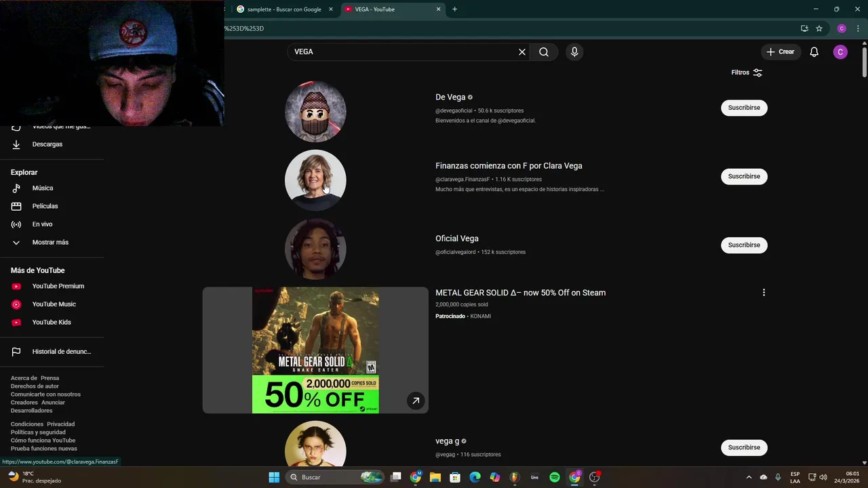Open the Metal Gear Solid ad image
This screenshot has width=868, height=488.
[x=315, y=350]
